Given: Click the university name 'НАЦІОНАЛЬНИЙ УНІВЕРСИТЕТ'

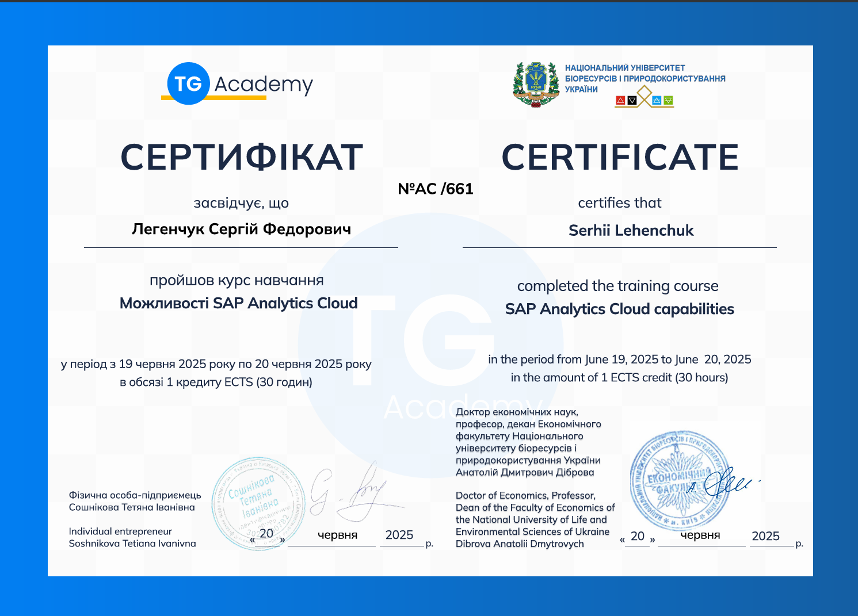Looking at the screenshot, I should point(625,68).
